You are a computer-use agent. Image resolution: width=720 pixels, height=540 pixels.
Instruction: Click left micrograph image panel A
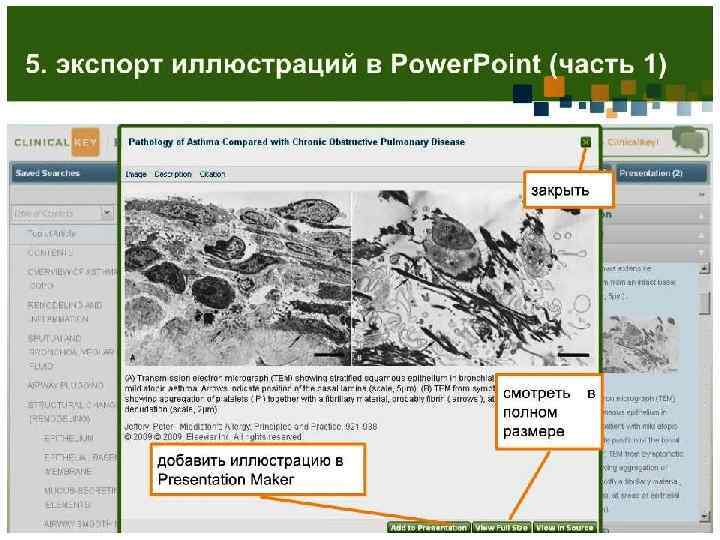tap(237, 278)
